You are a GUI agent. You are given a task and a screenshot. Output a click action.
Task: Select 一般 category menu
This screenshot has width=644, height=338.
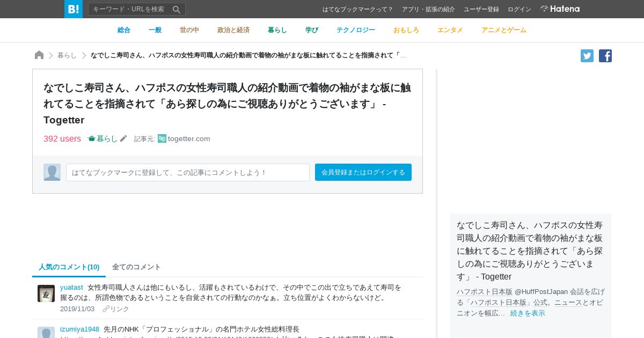(x=155, y=30)
